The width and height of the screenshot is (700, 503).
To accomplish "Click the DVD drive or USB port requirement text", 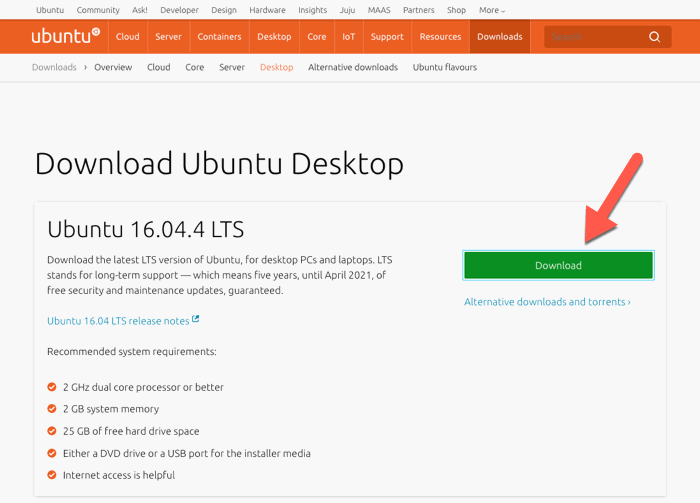I will (187, 453).
